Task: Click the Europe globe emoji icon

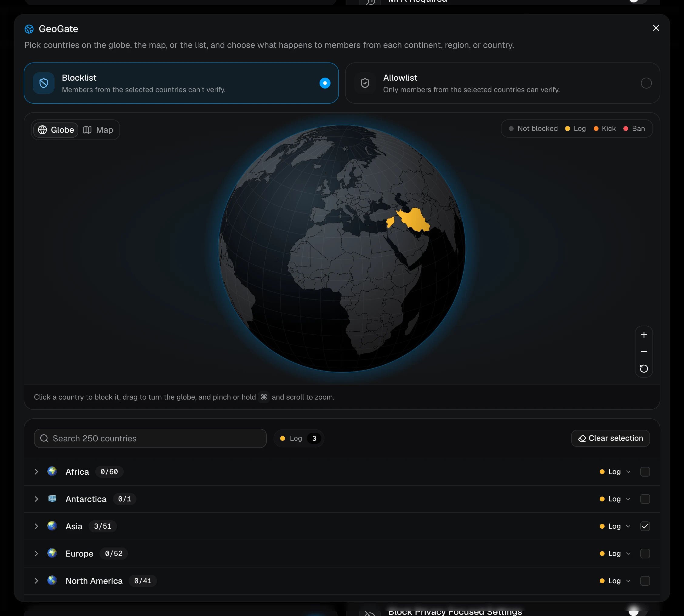Action: click(52, 553)
